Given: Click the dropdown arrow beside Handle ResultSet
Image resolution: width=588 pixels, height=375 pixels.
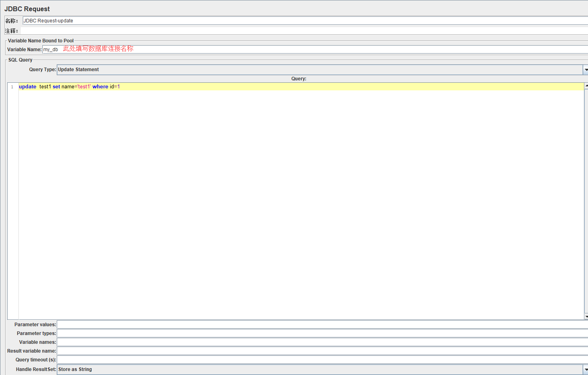Looking at the screenshot, I should click(585, 369).
